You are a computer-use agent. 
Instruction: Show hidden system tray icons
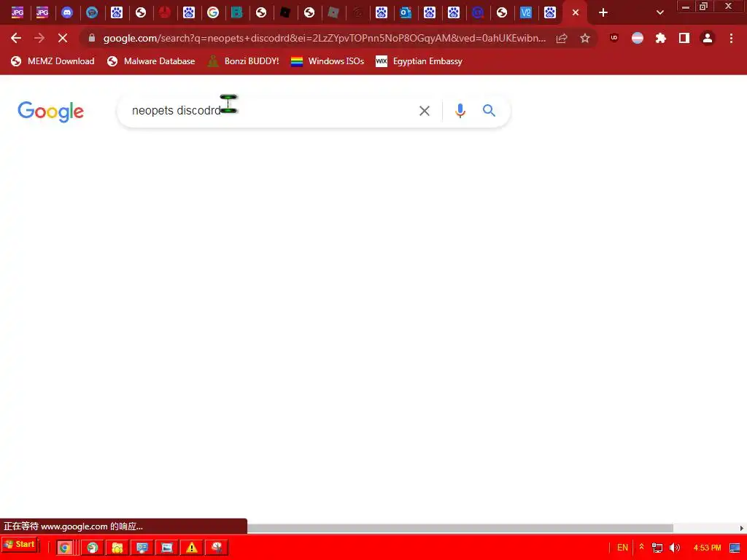(642, 547)
